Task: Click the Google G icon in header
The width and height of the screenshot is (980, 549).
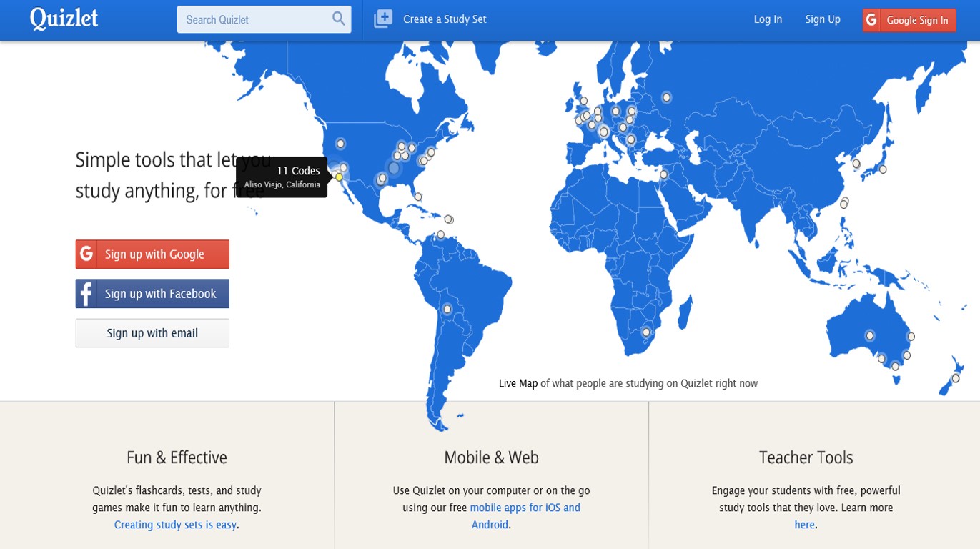Action: click(x=871, y=20)
